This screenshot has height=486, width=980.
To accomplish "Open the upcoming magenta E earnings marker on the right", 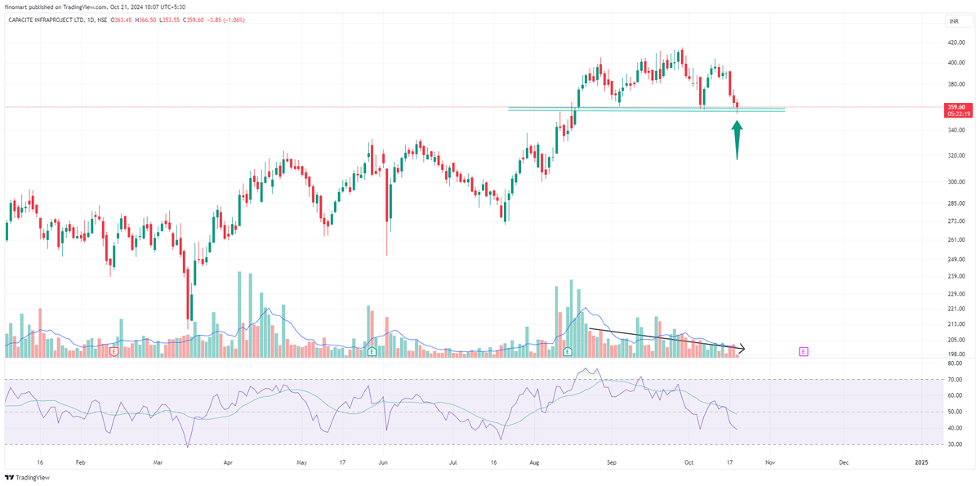I will pyautogui.click(x=804, y=351).
